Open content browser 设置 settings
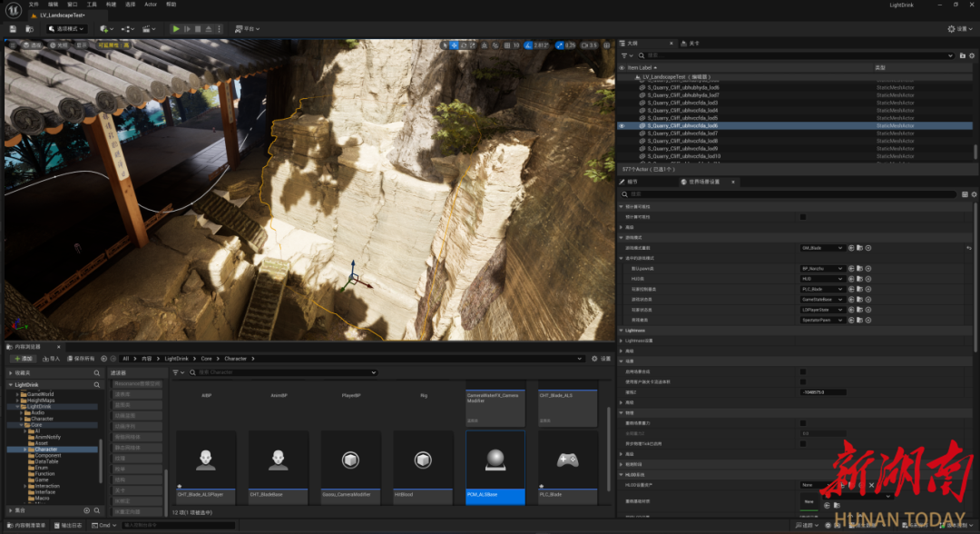Viewport: 980px width, 534px height. point(602,359)
